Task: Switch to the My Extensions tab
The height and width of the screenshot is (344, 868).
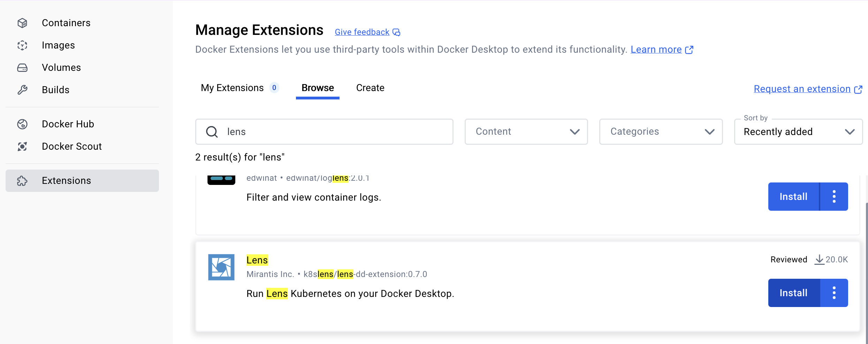Action: (240, 88)
